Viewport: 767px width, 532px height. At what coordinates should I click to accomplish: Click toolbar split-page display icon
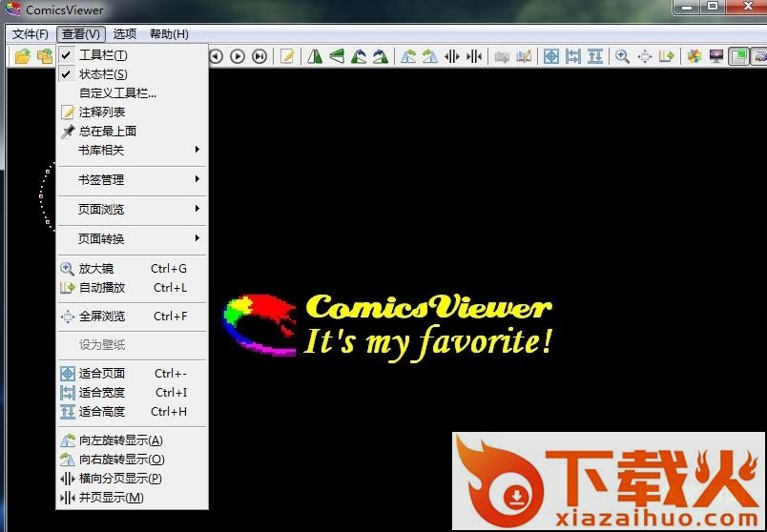click(x=452, y=56)
